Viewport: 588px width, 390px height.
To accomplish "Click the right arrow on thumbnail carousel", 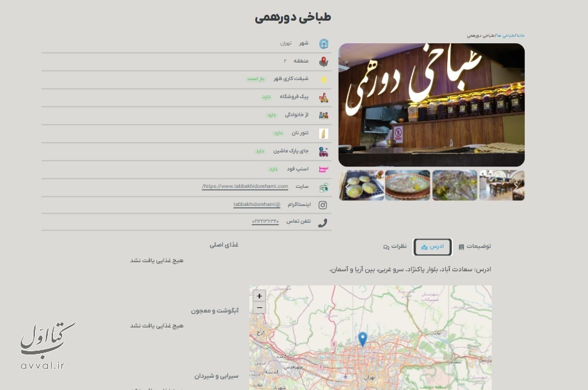I will pyautogui.click(x=516, y=185).
